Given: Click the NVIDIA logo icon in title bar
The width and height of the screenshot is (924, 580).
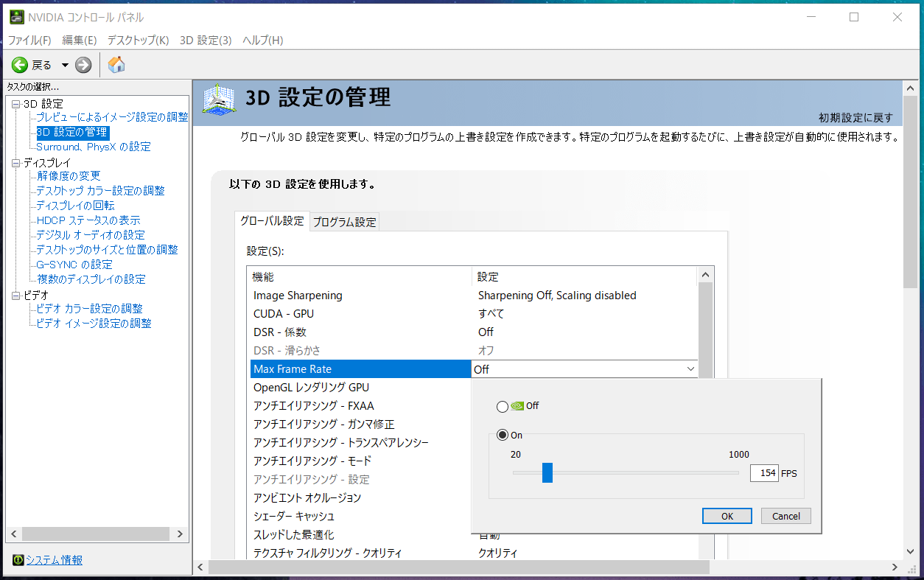Looking at the screenshot, I should tap(16, 17).
